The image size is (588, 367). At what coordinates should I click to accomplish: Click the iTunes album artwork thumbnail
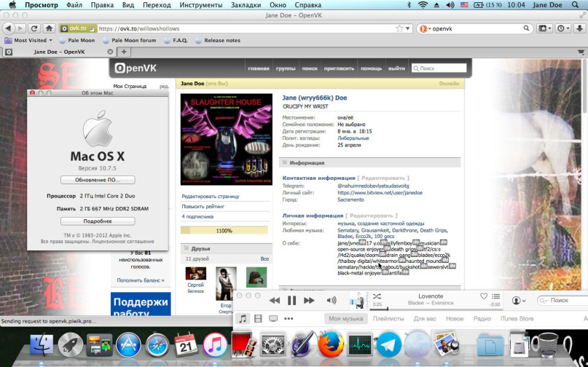pyautogui.click(x=359, y=300)
